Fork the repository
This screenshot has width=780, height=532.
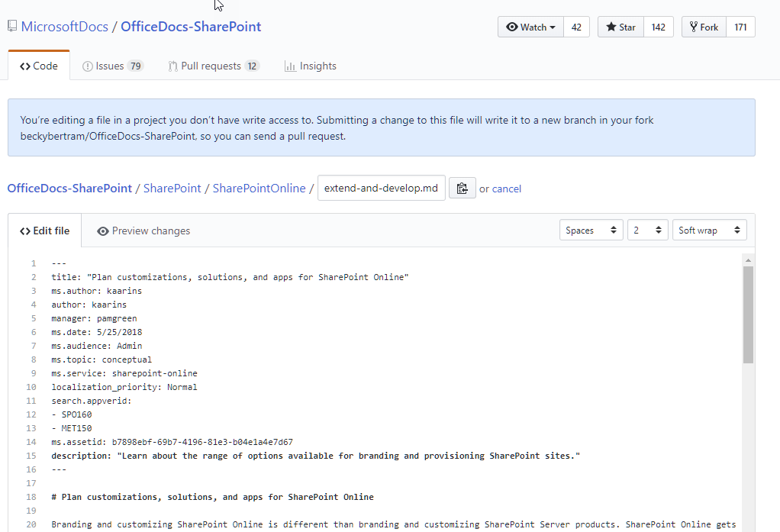click(704, 27)
